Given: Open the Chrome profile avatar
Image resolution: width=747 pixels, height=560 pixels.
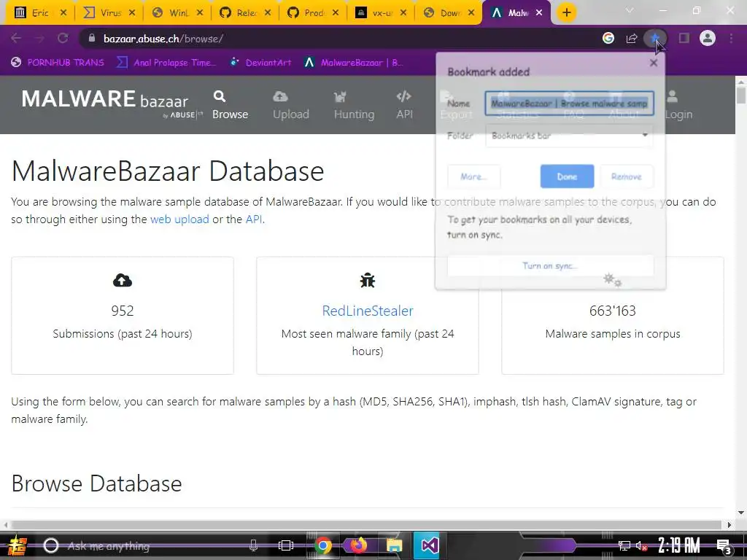Looking at the screenshot, I should 708,38.
